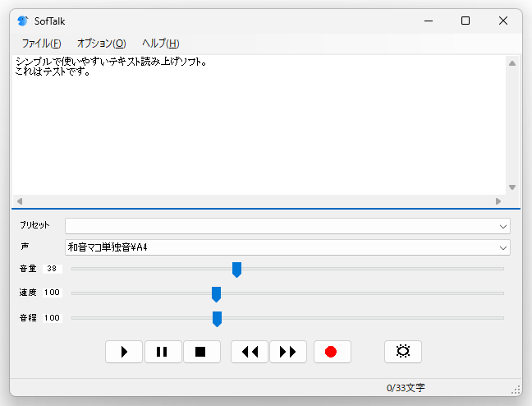Pause the speech playback
The image size is (532, 406).
163,352
